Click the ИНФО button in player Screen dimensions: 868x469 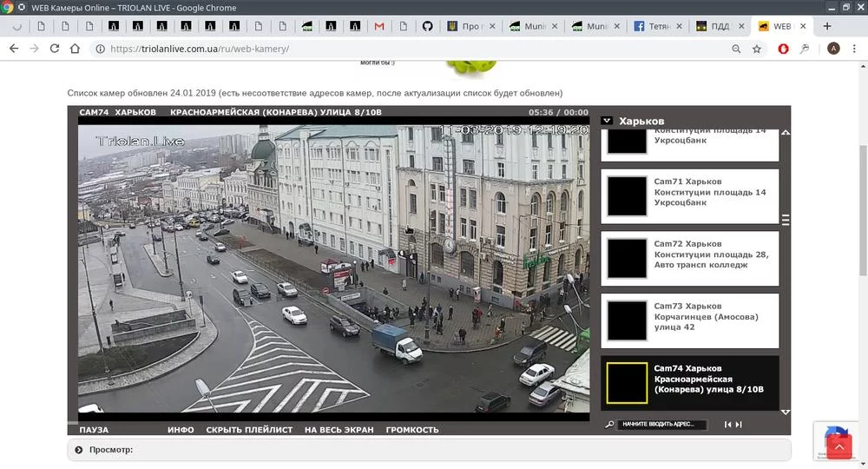(x=181, y=430)
